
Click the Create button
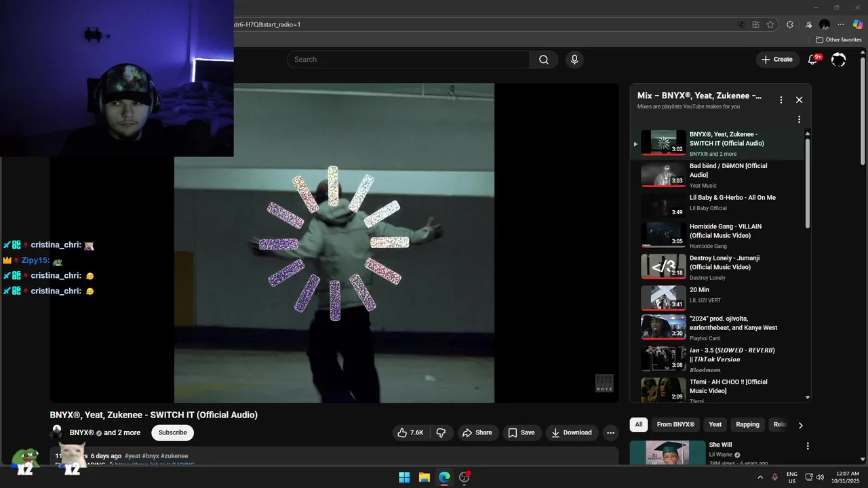[777, 60]
